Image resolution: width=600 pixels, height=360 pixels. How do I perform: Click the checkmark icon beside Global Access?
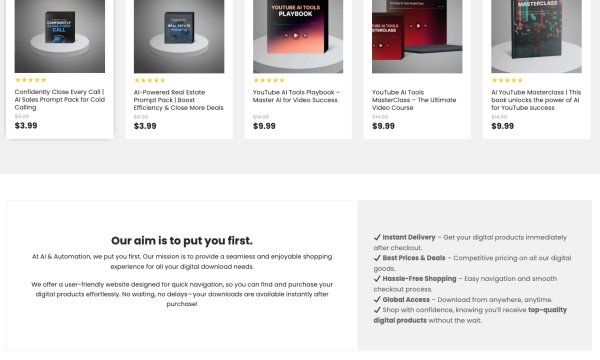(x=377, y=299)
